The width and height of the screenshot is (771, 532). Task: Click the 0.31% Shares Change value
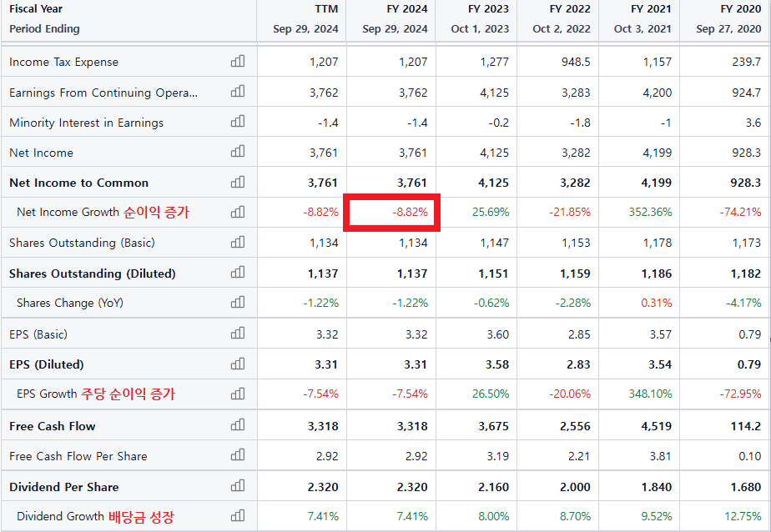[x=657, y=303]
